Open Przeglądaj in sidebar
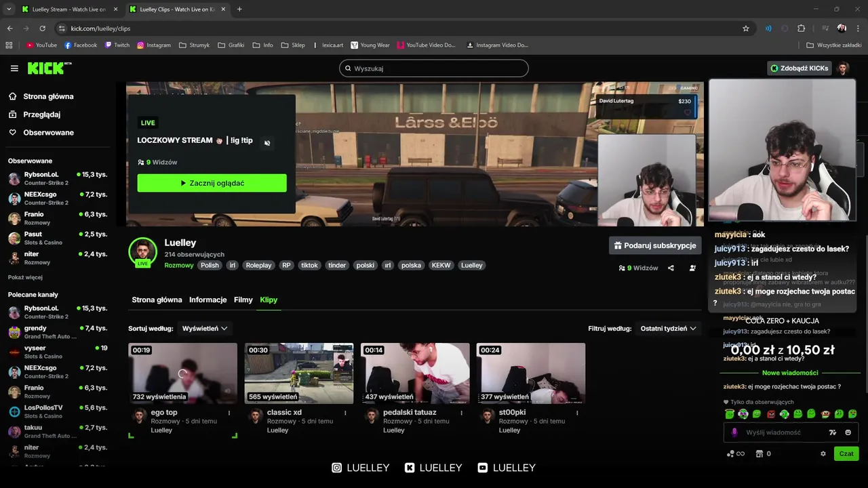 tap(42, 115)
